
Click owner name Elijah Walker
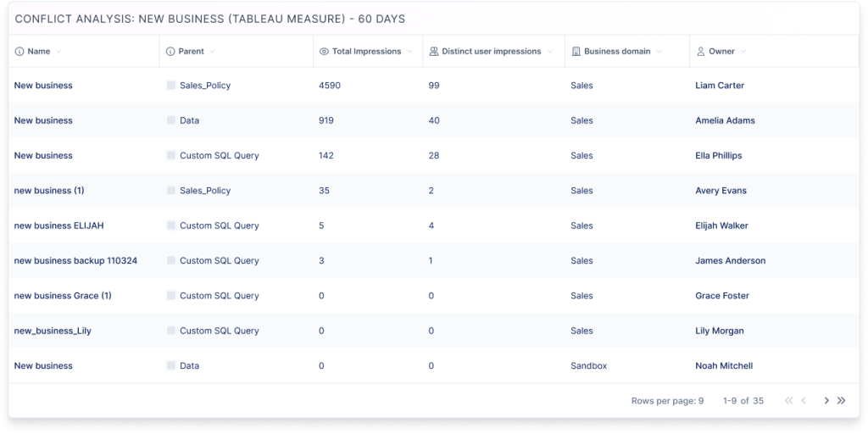[x=721, y=225]
